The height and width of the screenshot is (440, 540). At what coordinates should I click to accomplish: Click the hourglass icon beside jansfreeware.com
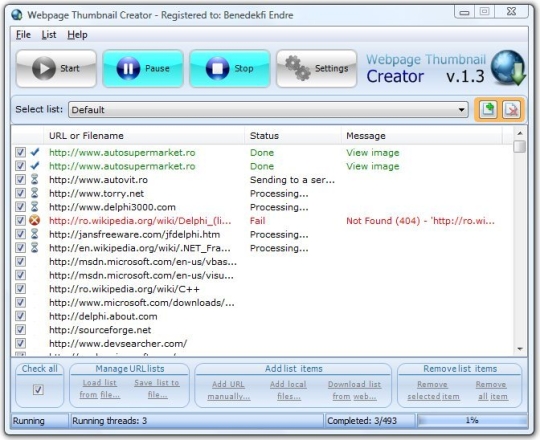pos(34,234)
